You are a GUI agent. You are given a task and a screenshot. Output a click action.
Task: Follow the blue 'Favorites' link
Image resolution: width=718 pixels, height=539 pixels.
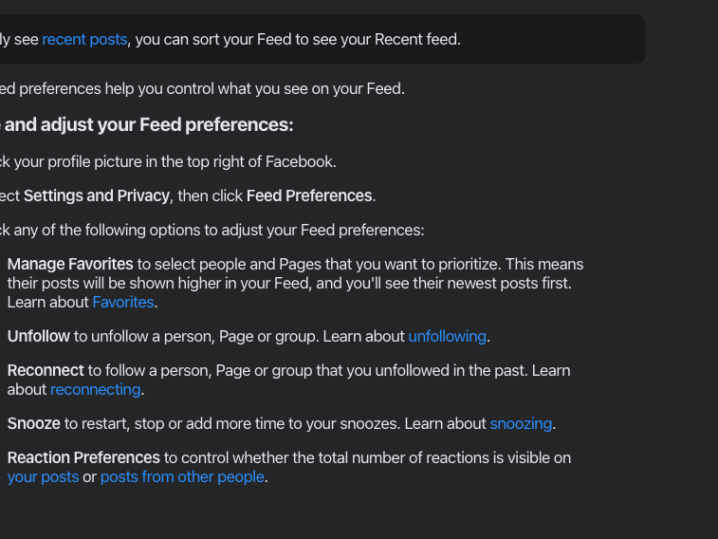pyautogui.click(x=123, y=303)
